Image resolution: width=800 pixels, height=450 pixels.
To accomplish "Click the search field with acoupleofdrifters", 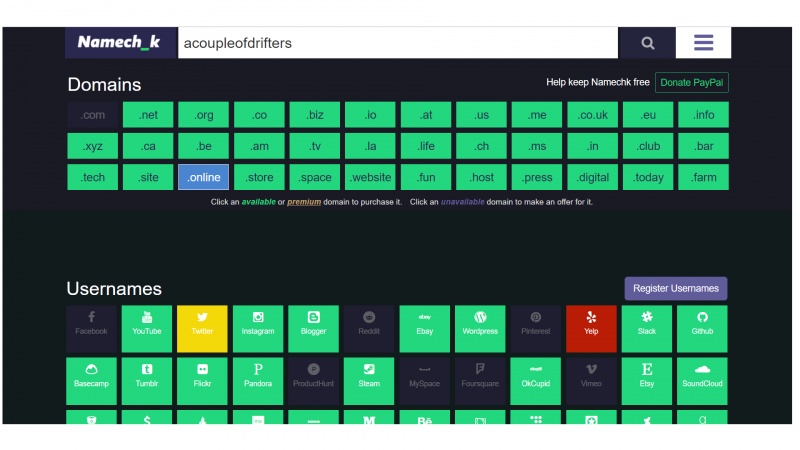I will click(x=398, y=43).
